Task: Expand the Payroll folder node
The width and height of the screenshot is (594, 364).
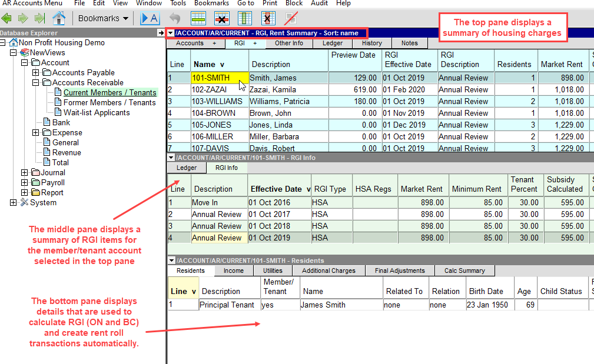Action: 25,183
